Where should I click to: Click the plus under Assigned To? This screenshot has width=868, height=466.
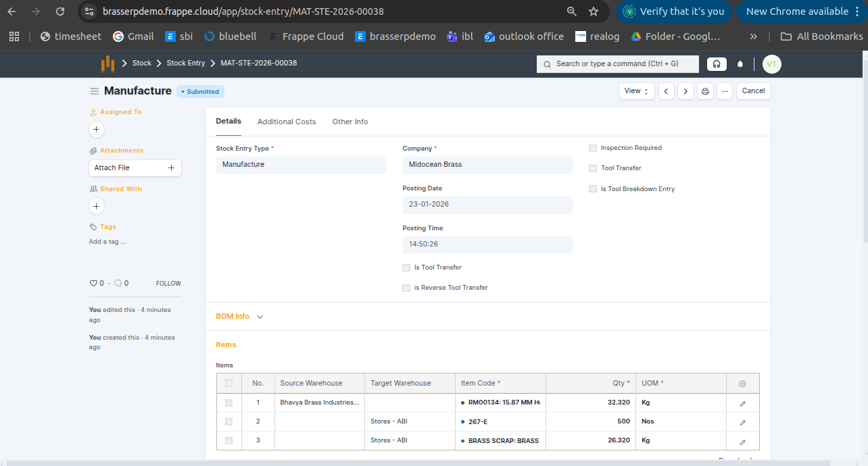(97, 129)
